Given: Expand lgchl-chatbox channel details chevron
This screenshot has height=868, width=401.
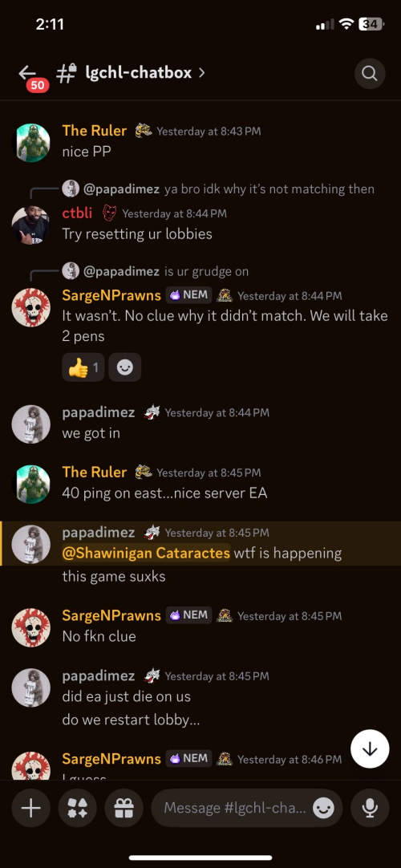Looking at the screenshot, I should pos(202,72).
